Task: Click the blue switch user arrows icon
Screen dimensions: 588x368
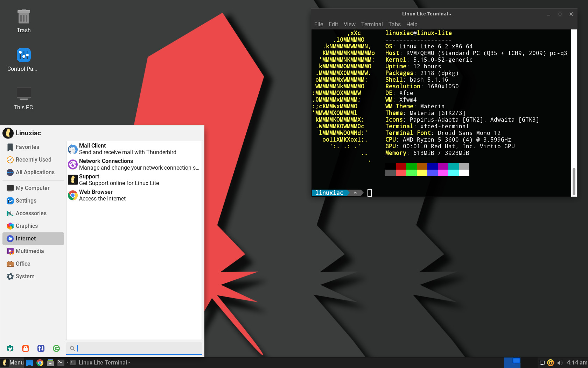Action: pos(41,348)
